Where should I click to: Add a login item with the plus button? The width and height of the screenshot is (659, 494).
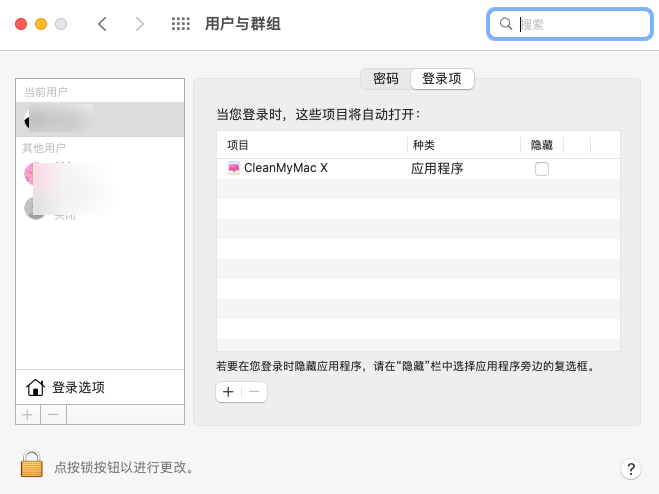click(228, 392)
